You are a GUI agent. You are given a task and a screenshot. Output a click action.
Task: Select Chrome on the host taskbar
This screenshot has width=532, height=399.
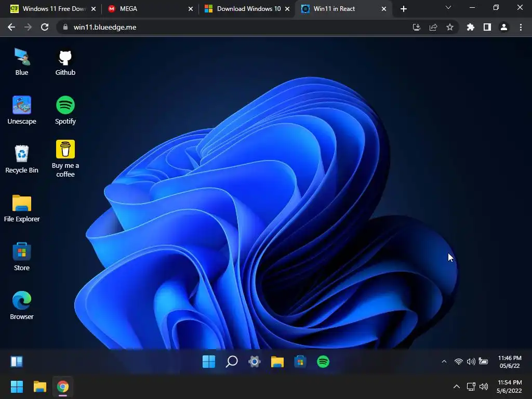coord(63,387)
